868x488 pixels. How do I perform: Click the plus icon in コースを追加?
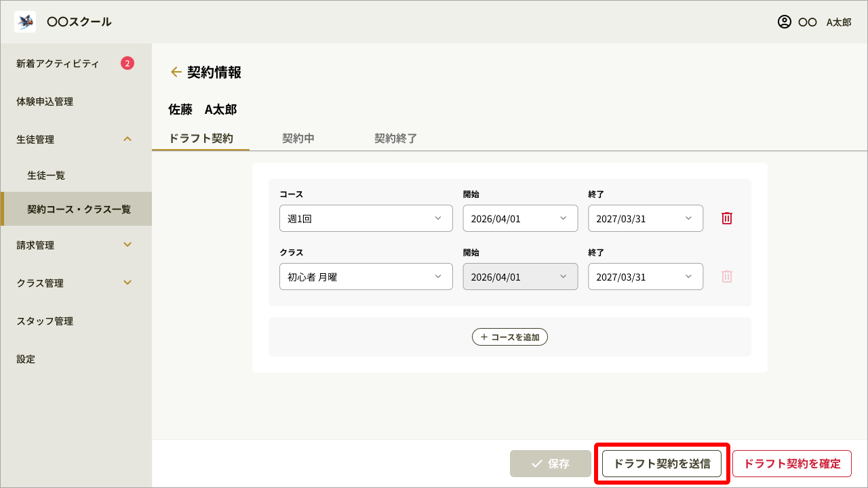coord(483,337)
